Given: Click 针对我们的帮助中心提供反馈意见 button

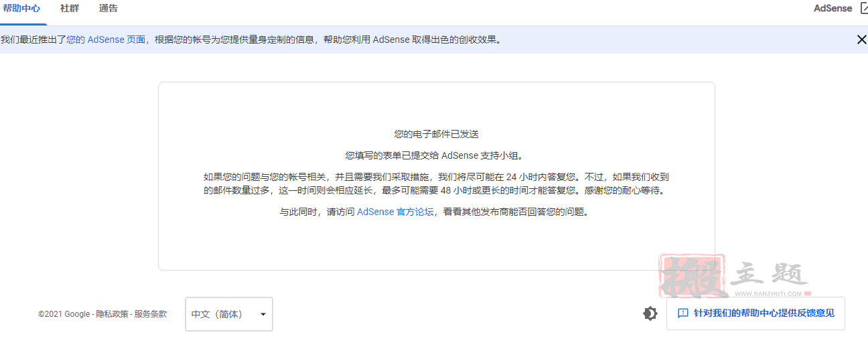Looking at the screenshot, I should point(755,313).
